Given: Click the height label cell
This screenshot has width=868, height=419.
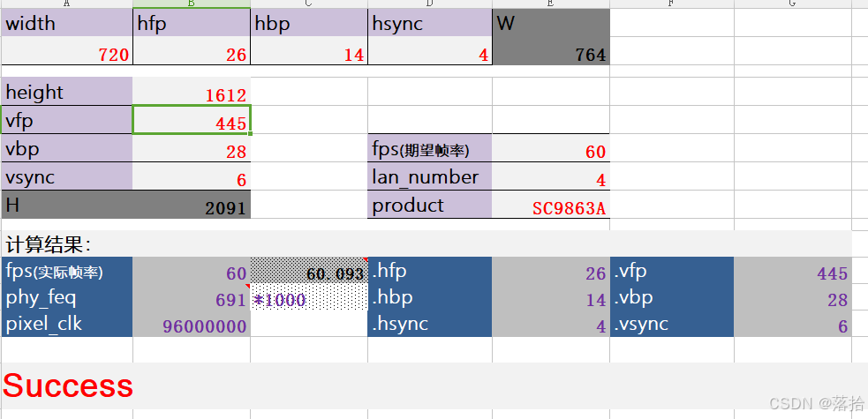Looking at the screenshot, I should (x=66, y=92).
